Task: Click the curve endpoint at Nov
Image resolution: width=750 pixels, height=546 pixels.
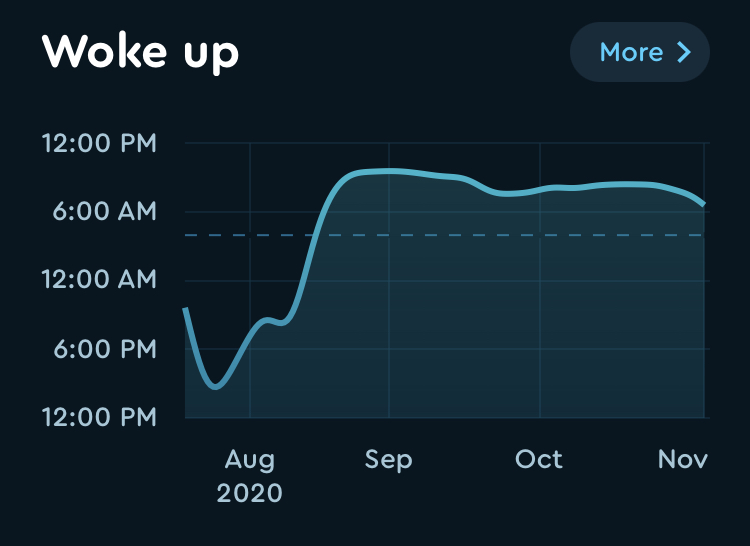Action: (x=703, y=204)
